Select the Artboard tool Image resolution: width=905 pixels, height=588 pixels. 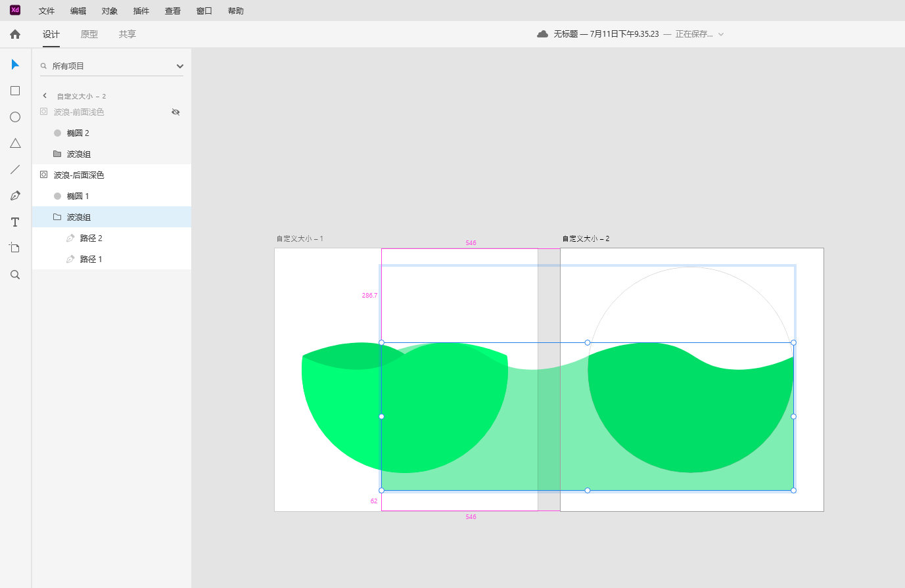click(x=15, y=248)
